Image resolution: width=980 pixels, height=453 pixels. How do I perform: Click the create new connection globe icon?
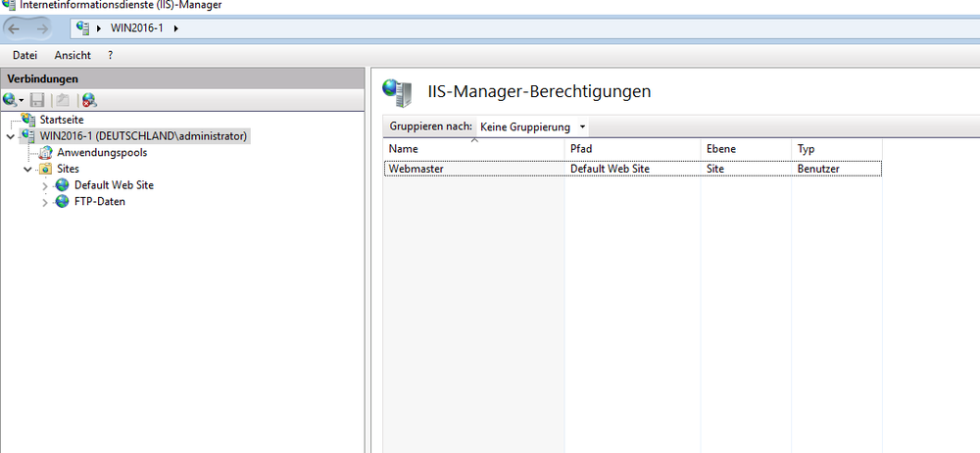click(11, 100)
